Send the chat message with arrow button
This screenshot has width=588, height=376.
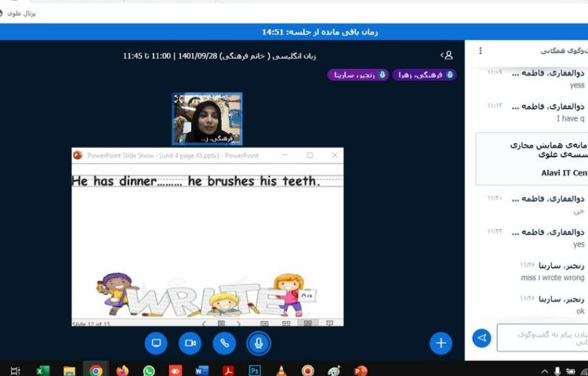482,338
